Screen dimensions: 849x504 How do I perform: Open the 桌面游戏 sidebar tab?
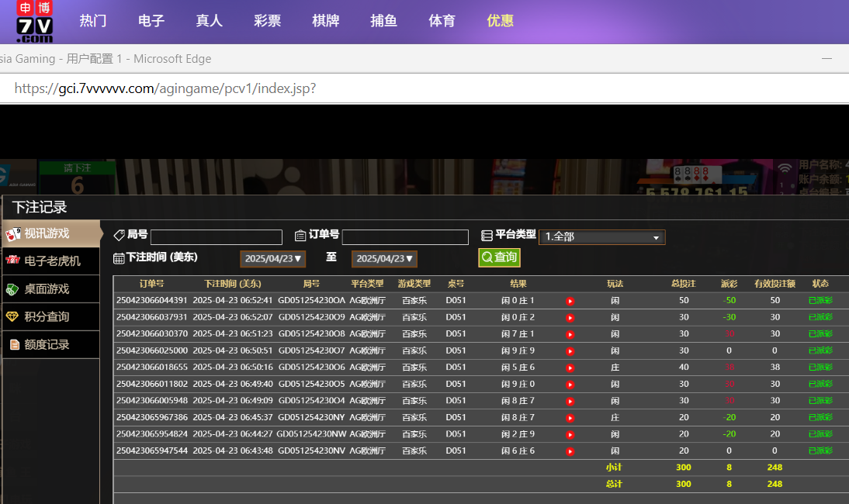point(47,288)
